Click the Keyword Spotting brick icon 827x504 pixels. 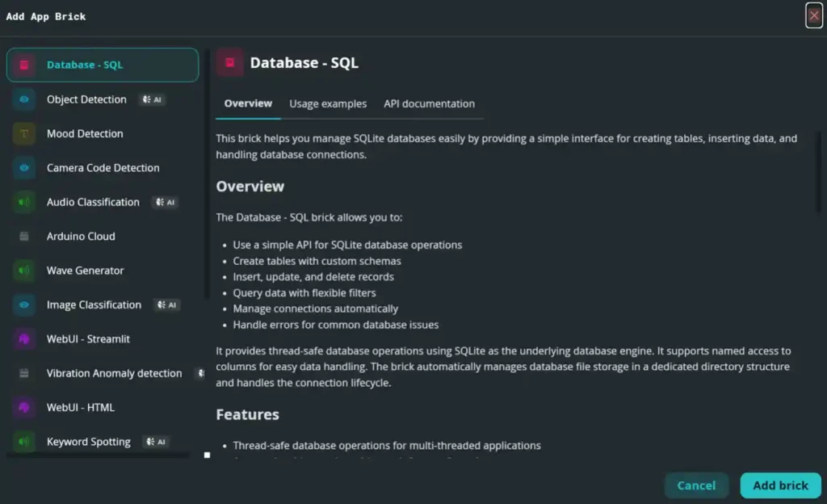point(24,442)
